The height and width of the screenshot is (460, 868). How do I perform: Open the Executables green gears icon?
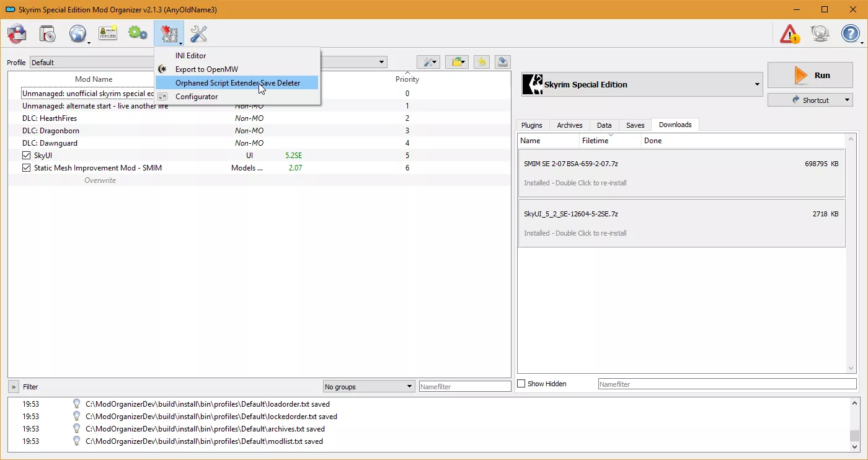[138, 33]
